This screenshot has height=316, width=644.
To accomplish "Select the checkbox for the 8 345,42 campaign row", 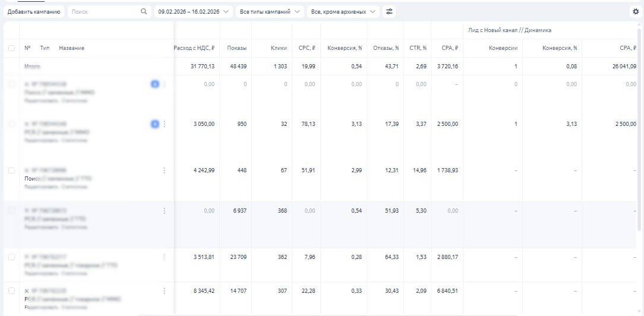I will [11, 291].
